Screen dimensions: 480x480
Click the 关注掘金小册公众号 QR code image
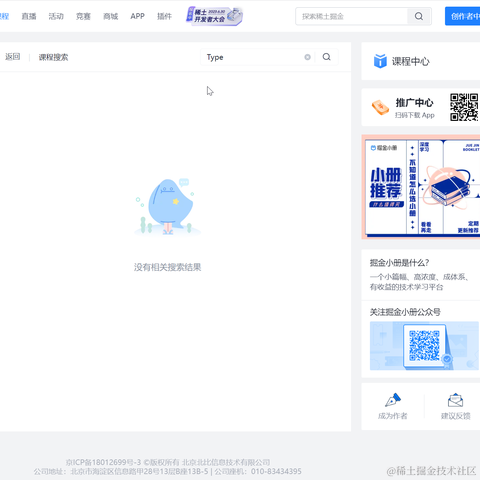(x=424, y=346)
